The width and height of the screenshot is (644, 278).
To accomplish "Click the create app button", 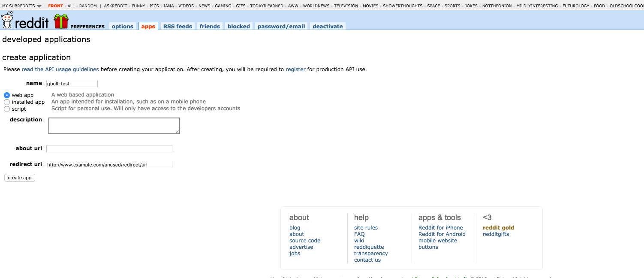I will coord(20,178).
